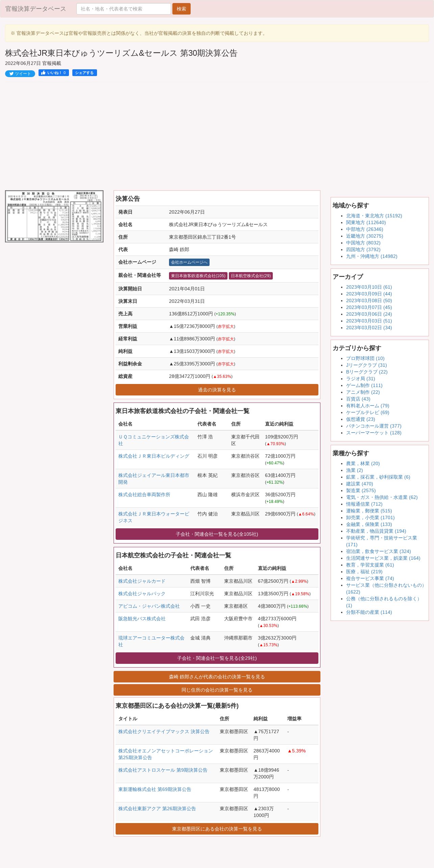The image size is (434, 868).
Task: Click the 会社ホームページへ badge
Action: [189, 262]
